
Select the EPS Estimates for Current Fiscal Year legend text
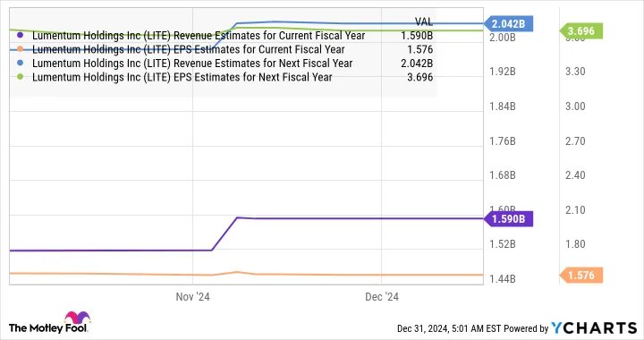pos(188,50)
